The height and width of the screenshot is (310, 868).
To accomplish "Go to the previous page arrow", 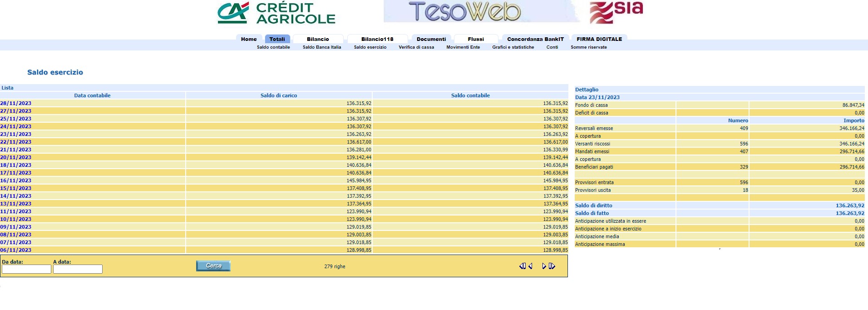I will coord(530,266).
